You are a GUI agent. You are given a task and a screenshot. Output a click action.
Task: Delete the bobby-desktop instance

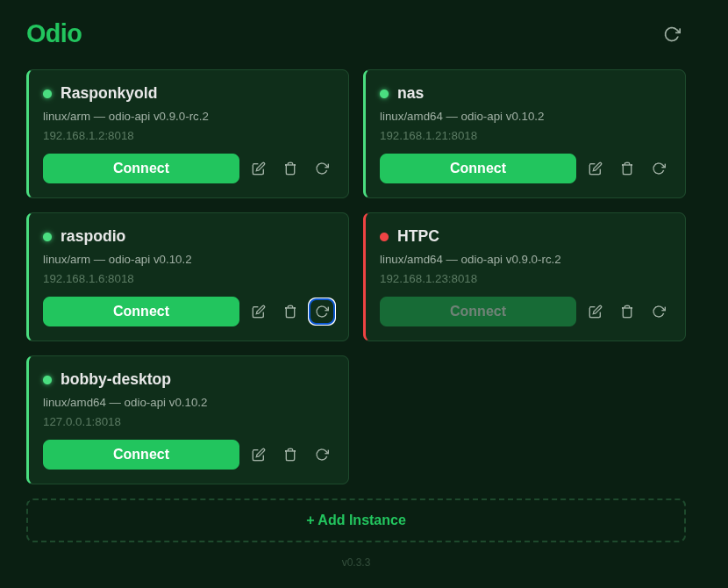coord(290,455)
